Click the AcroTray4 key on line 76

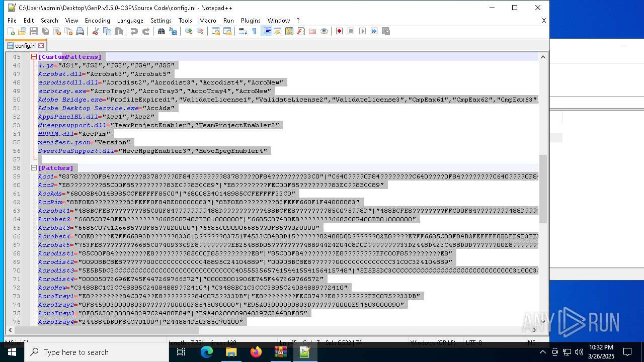pyautogui.click(x=56, y=322)
